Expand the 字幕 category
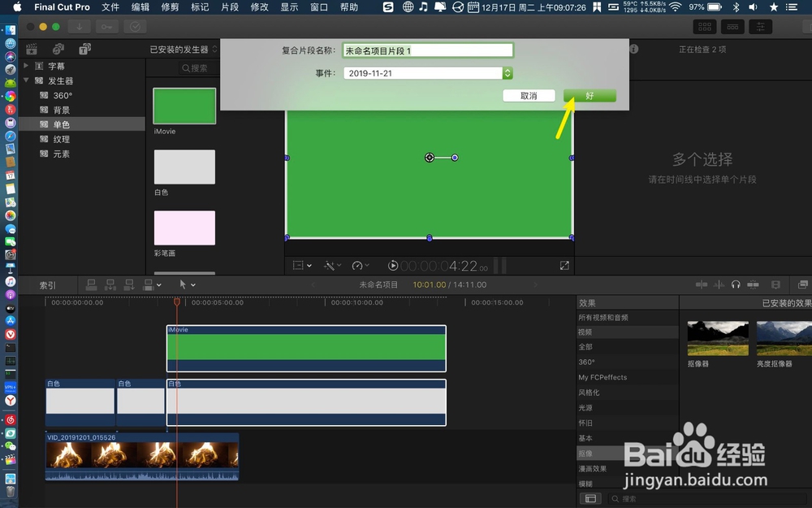Screen dimensions: 812x508 click(26, 66)
